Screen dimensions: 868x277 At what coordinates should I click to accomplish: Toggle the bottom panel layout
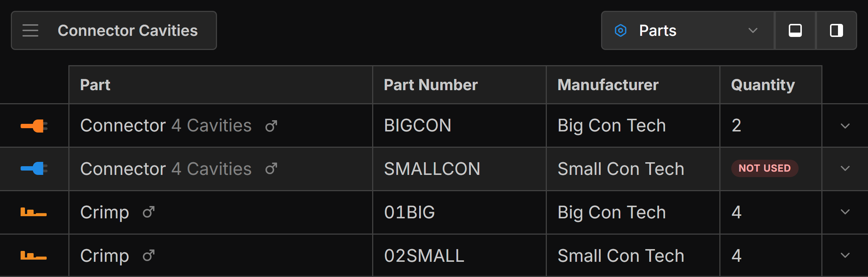[795, 30]
